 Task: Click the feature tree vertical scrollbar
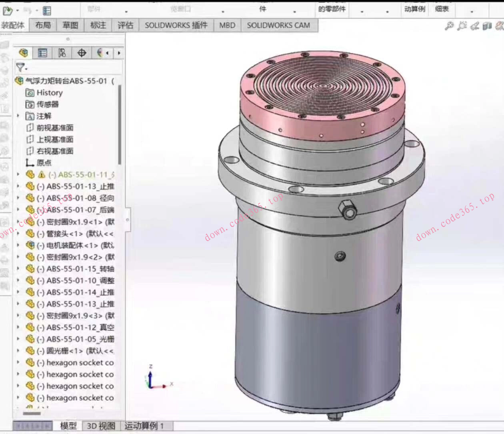click(x=119, y=124)
